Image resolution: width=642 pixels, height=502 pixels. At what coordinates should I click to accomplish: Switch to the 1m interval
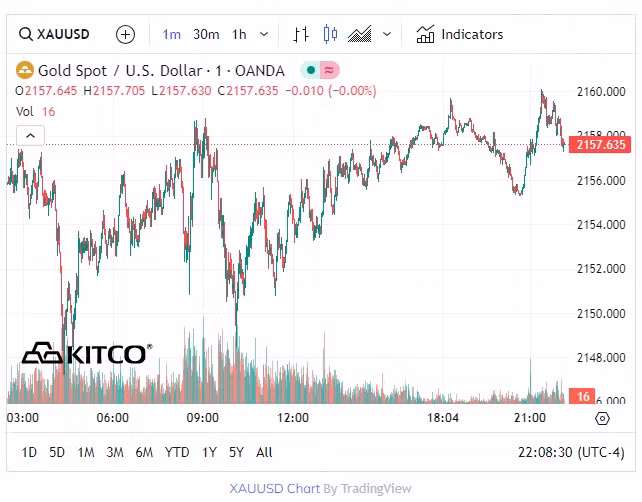172,34
